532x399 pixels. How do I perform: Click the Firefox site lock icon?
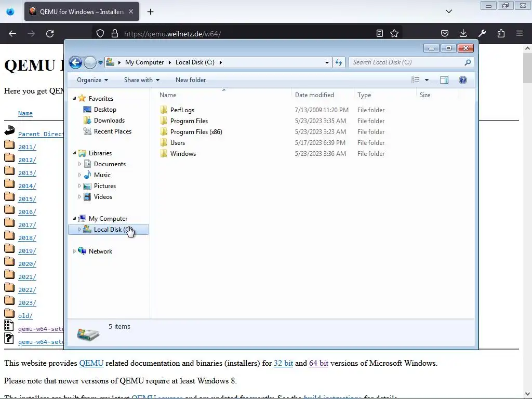pos(115,34)
